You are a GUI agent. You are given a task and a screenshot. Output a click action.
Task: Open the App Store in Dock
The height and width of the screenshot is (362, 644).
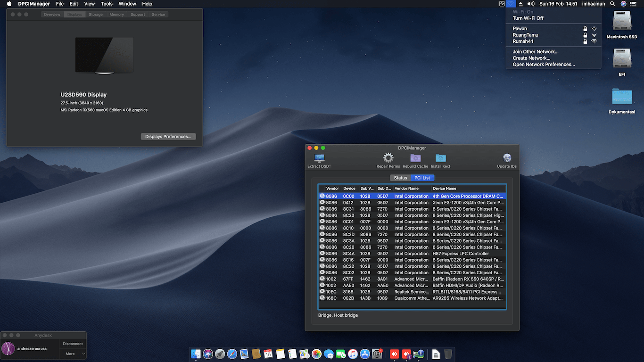[365, 354]
